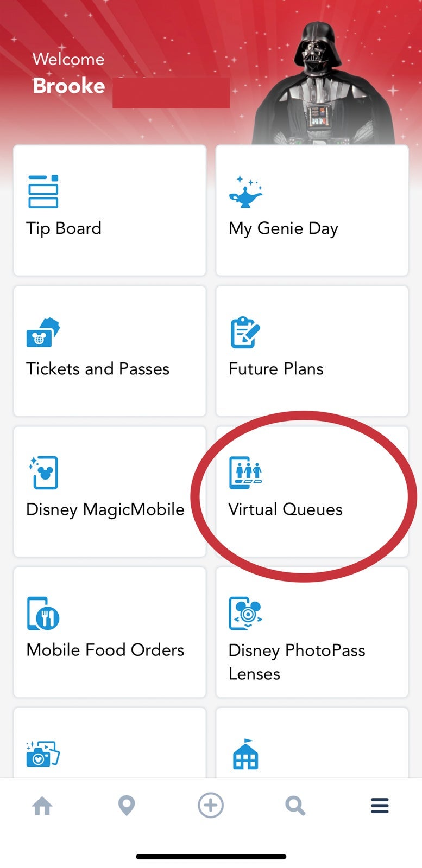422x868 pixels.
Task: Open My Genie Day lamp icon
Action: click(245, 192)
